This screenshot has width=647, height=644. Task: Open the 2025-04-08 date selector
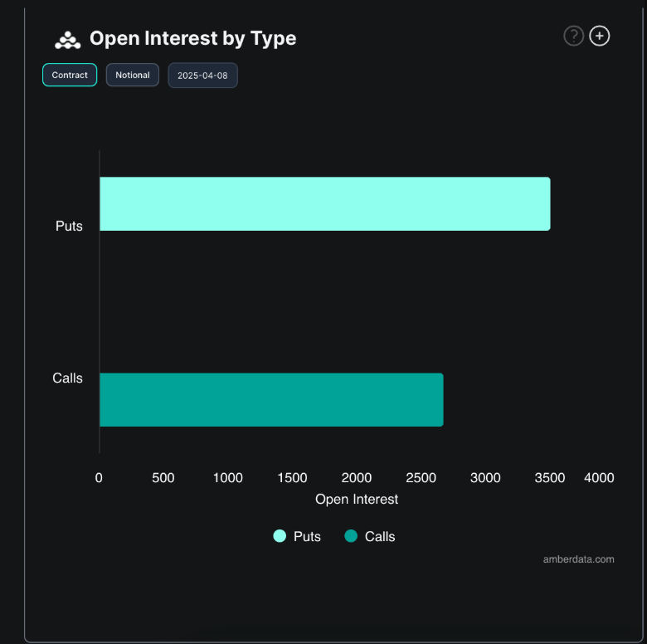click(x=202, y=76)
